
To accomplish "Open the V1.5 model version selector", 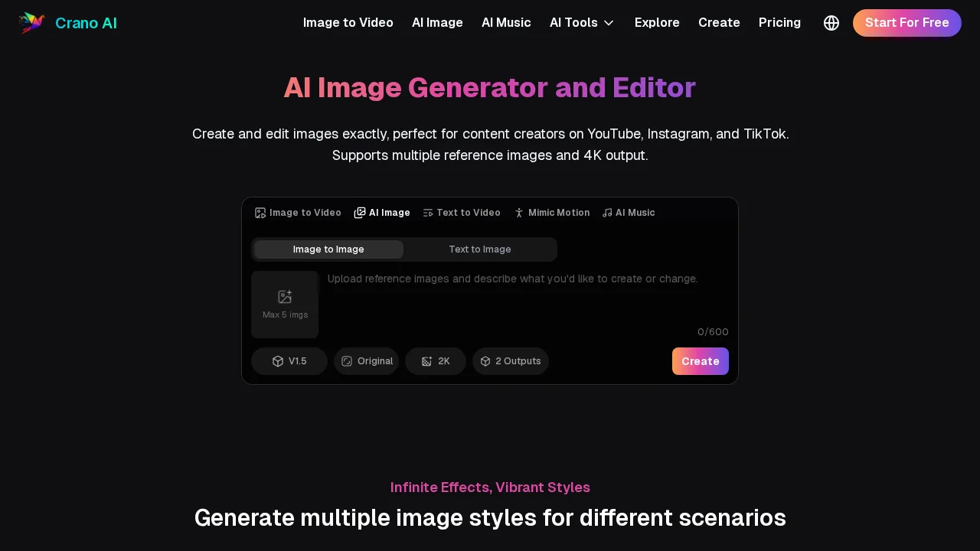I will (x=289, y=361).
